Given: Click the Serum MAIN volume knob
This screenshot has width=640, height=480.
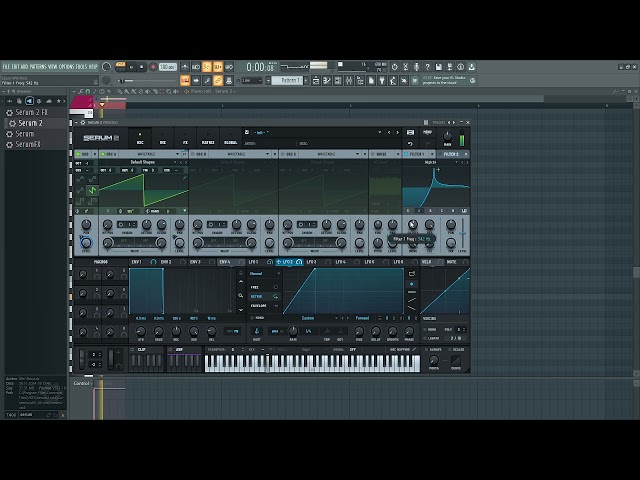Looking at the screenshot, I should pyautogui.click(x=447, y=136).
